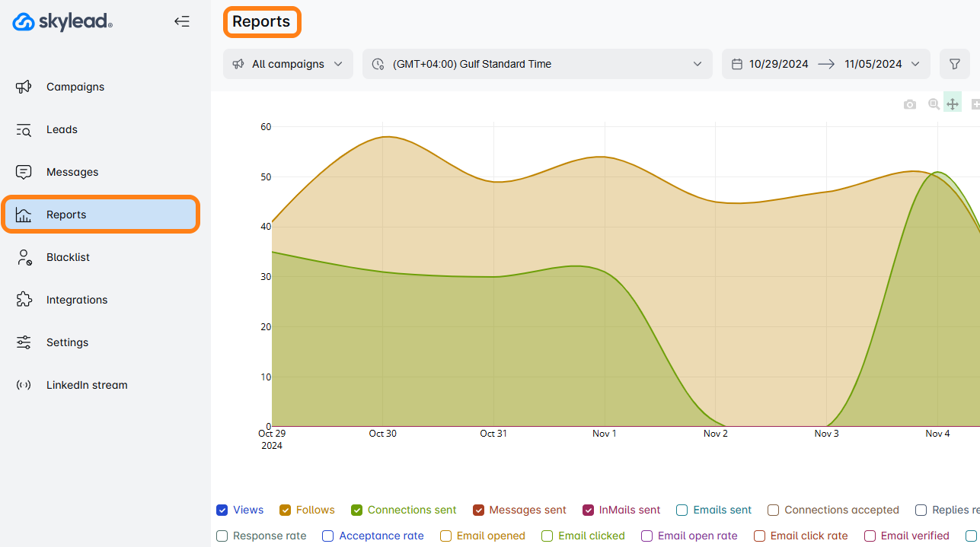The image size is (980, 547).
Task: Open Settings from the sidebar
Action: point(67,342)
